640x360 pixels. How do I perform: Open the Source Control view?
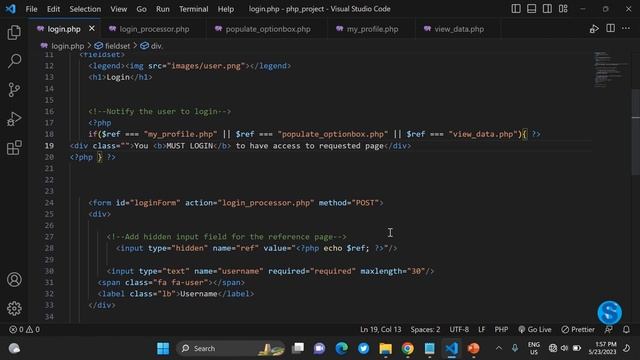14,90
